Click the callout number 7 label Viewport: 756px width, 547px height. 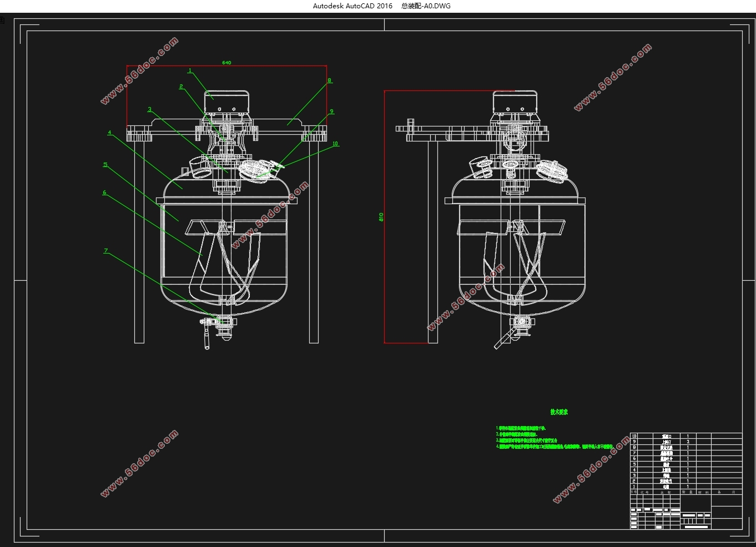point(105,251)
